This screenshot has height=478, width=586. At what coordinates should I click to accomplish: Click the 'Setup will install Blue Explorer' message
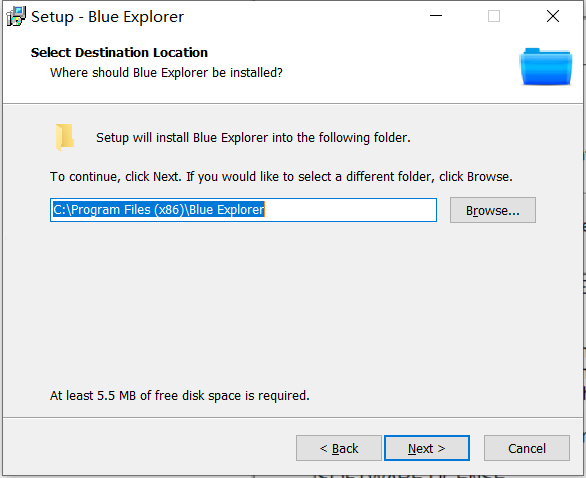(x=253, y=138)
